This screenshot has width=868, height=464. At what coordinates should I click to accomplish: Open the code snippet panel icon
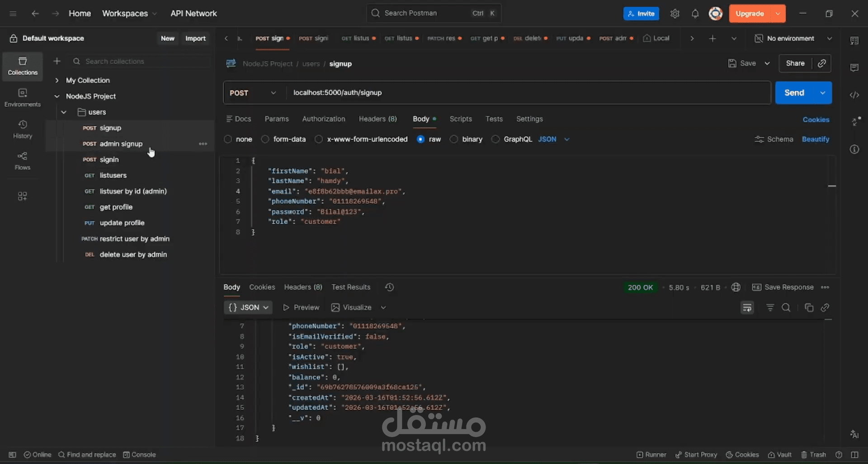click(x=854, y=95)
